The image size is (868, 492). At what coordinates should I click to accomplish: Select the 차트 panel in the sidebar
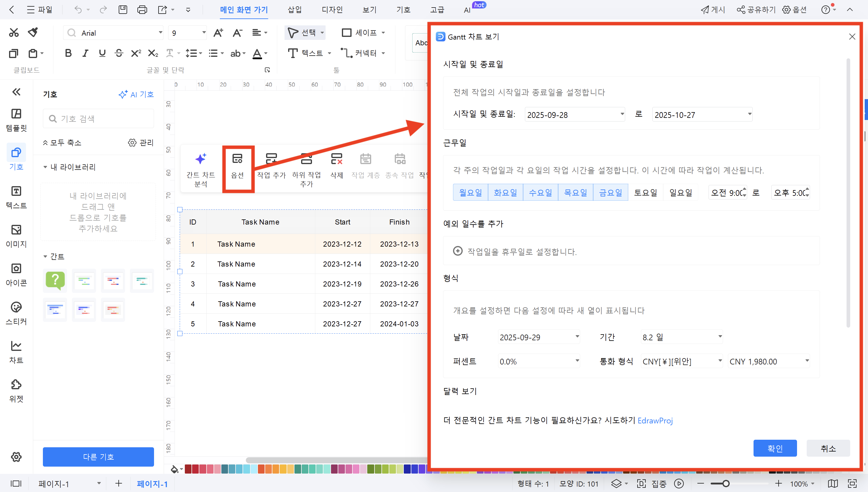(x=16, y=351)
